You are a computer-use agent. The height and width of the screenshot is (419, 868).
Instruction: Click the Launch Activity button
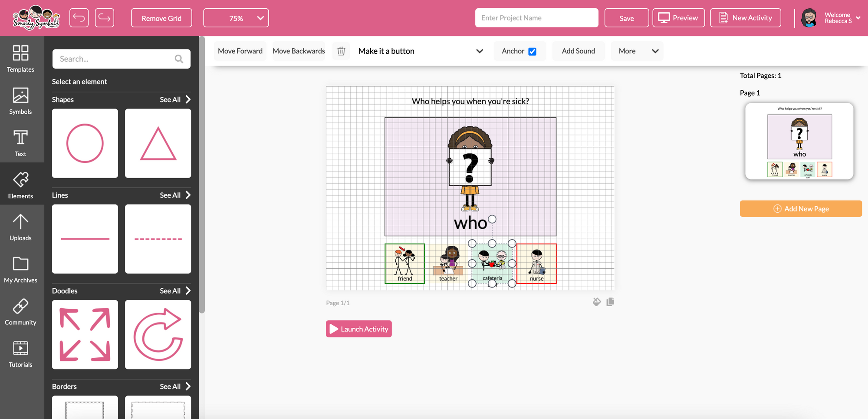click(358, 329)
